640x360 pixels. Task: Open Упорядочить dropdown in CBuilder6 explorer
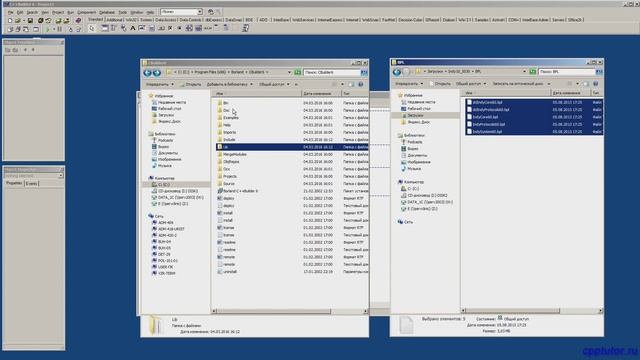pos(159,84)
